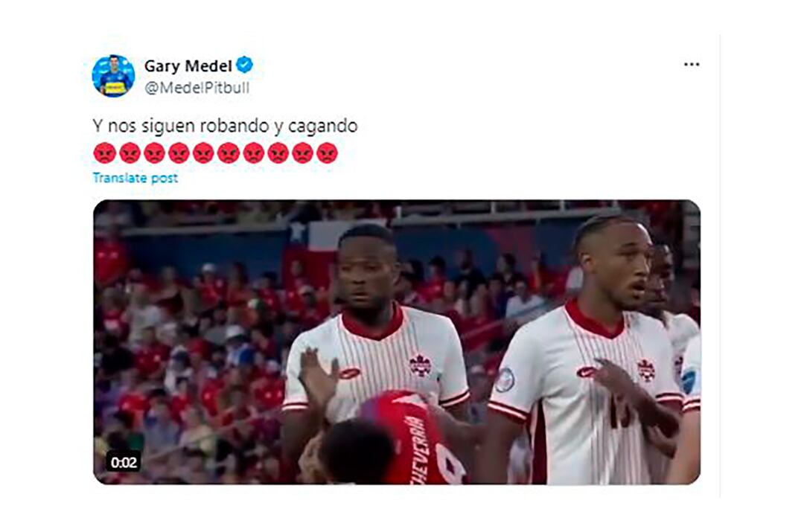
Task: Select the first angry face emoji
Action: (x=105, y=153)
